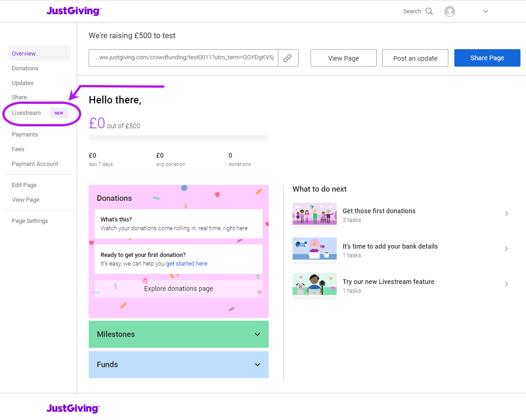Image resolution: width=526 pixels, height=420 pixels.
Task: Click the JustGiving logo in header
Action: [74, 11]
